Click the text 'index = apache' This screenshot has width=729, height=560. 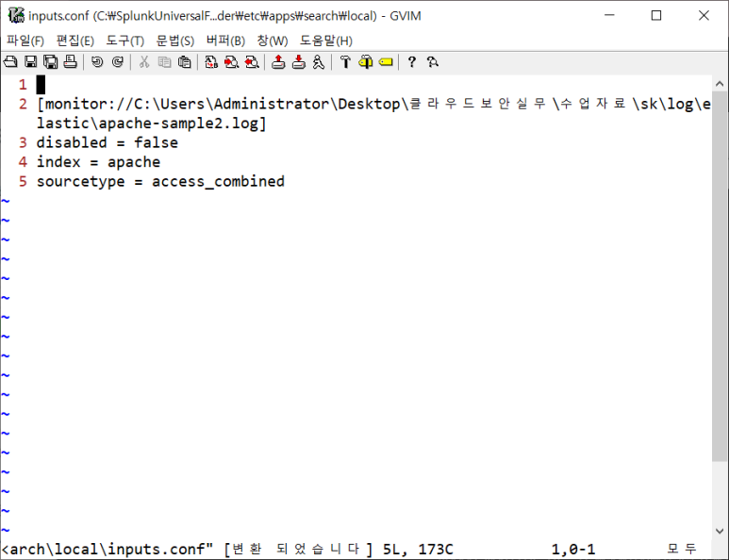pos(98,162)
